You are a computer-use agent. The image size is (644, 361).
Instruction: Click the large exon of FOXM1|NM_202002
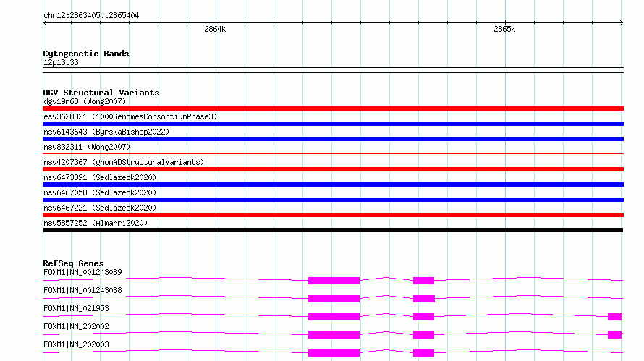pos(334,335)
